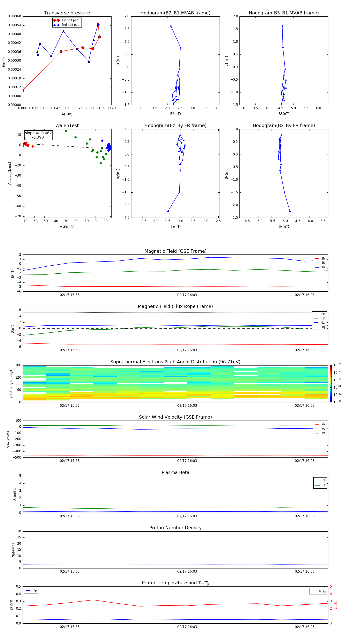Click the '10^-26' color bar label
Image resolution: width=351 pixels, height=644 pixels.
tap(337, 365)
